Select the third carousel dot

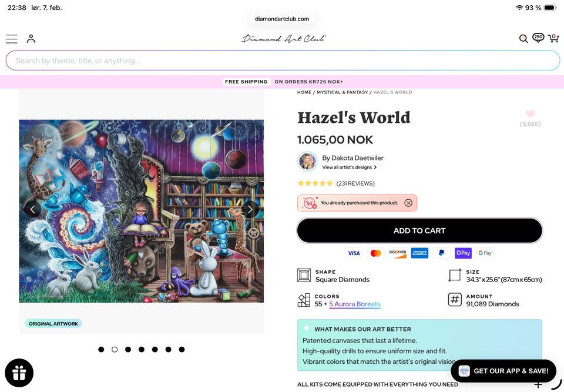128,349
